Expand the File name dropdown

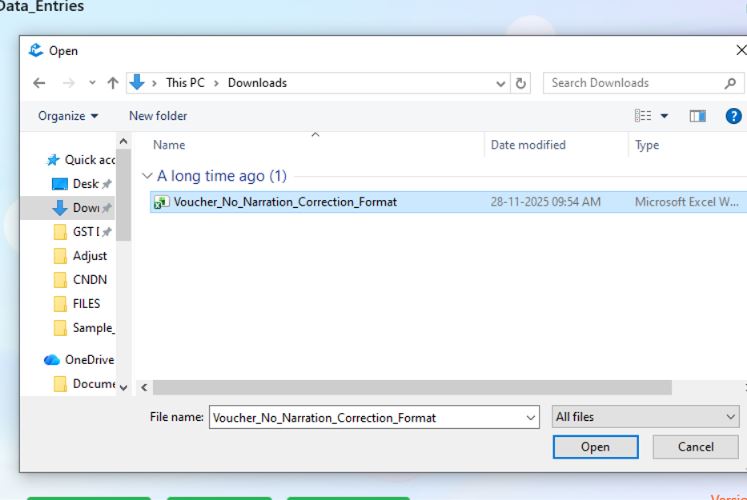pyautogui.click(x=531, y=418)
